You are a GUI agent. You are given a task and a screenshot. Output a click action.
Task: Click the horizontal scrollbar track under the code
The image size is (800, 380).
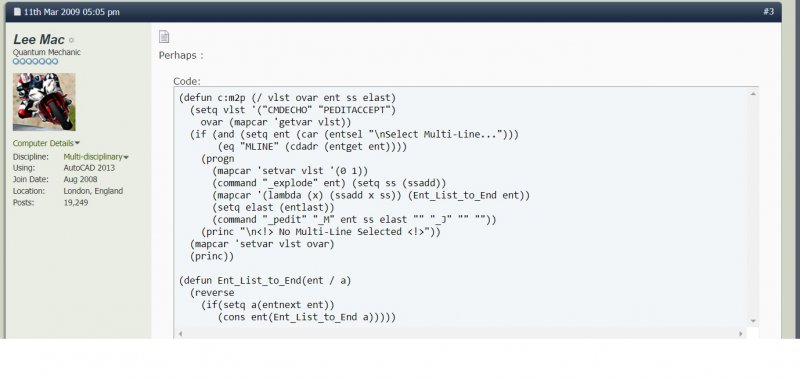click(x=460, y=334)
